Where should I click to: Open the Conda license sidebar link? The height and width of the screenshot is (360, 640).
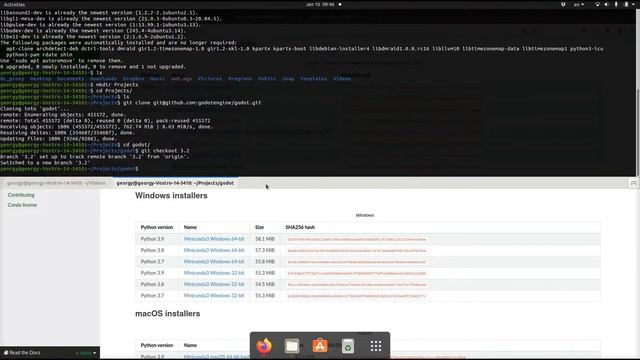[22, 205]
